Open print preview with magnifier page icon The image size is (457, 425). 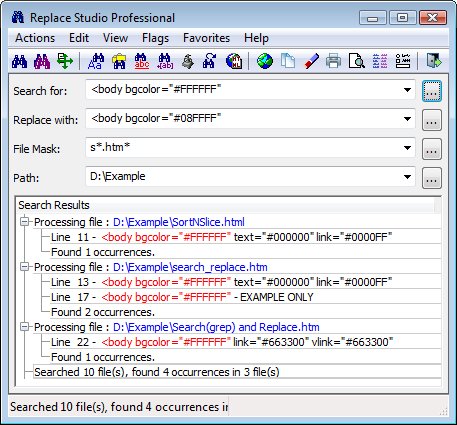click(356, 61)
